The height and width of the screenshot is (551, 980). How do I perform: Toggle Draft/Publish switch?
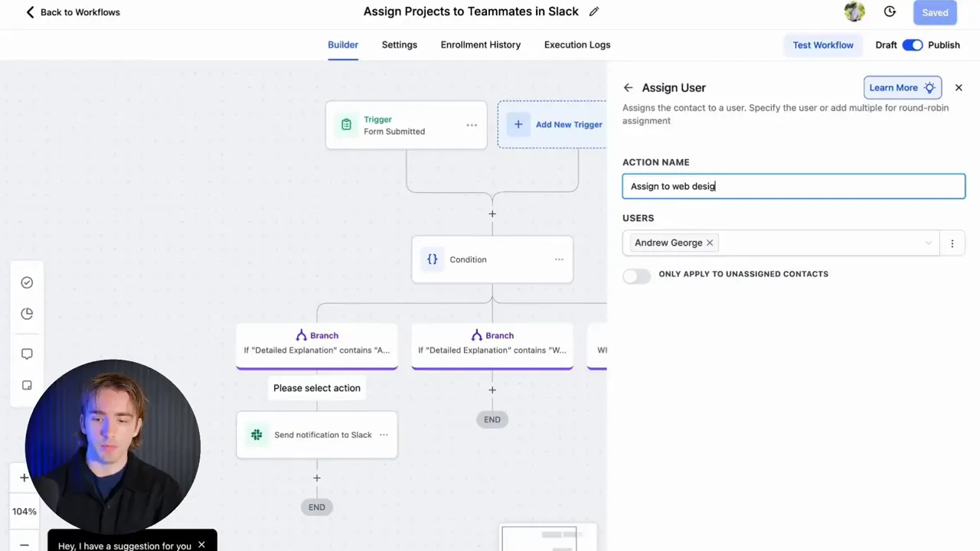click(x=913, y=45)
